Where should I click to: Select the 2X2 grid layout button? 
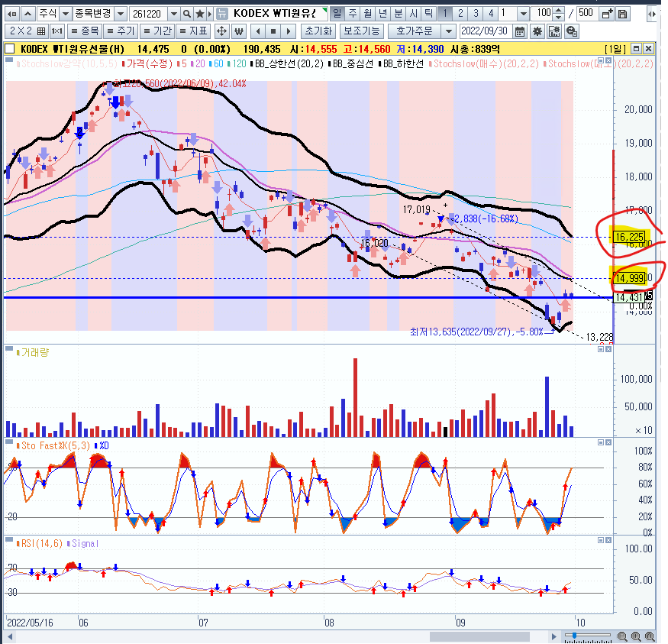(27, 31)
